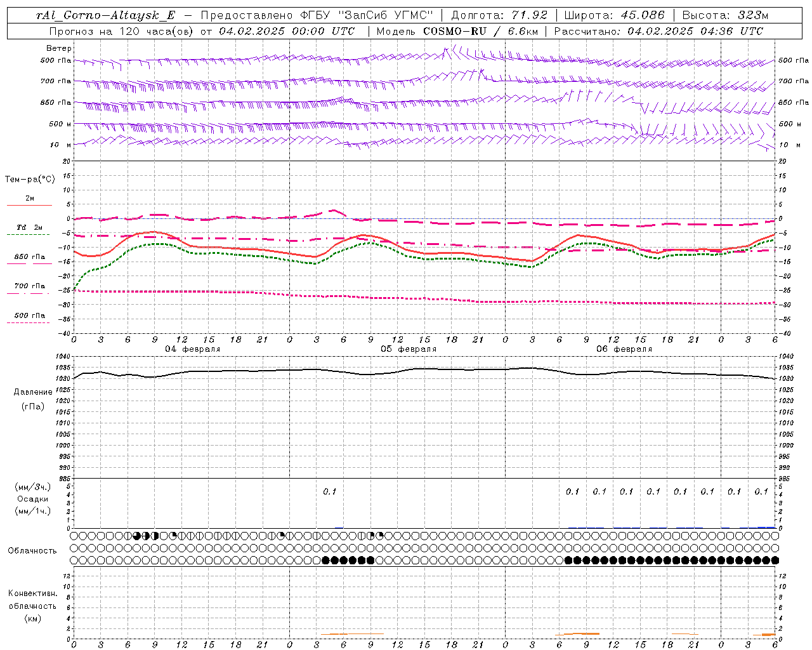Click the Давление panel label
This screenshot has height=650, width=812.
click(x=33, y=392)
